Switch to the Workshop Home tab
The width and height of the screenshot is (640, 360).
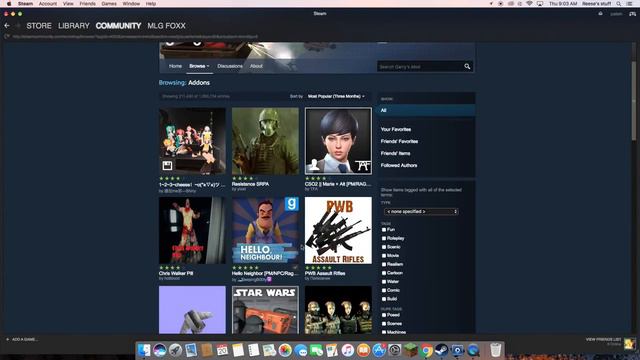(x=176, y=66)
